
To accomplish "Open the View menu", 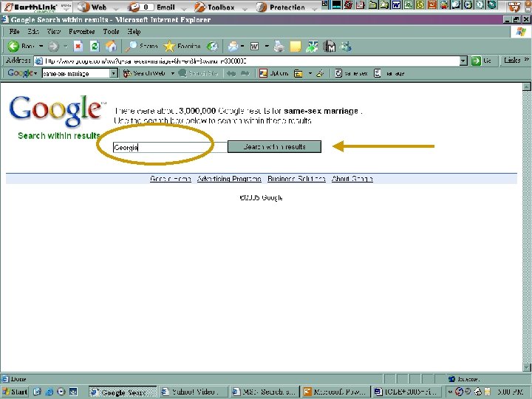I will pos(54,32).
